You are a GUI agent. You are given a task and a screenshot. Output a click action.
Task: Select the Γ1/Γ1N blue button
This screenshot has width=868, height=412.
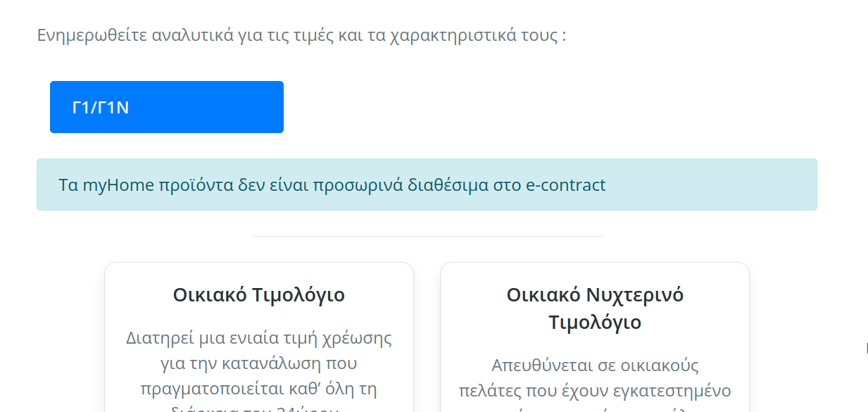pos(167,107)
